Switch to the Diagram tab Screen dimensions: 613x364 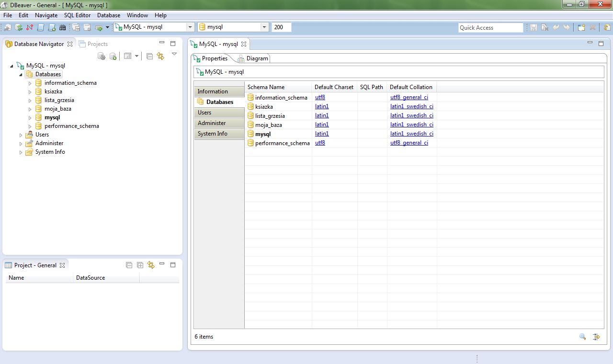(x=253, y=58)
